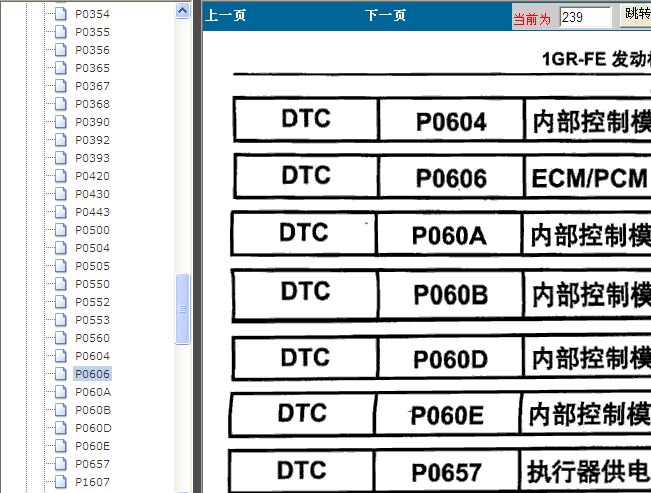Click the page icon beside P0604
651x493 pixels.
coord(61,356)
